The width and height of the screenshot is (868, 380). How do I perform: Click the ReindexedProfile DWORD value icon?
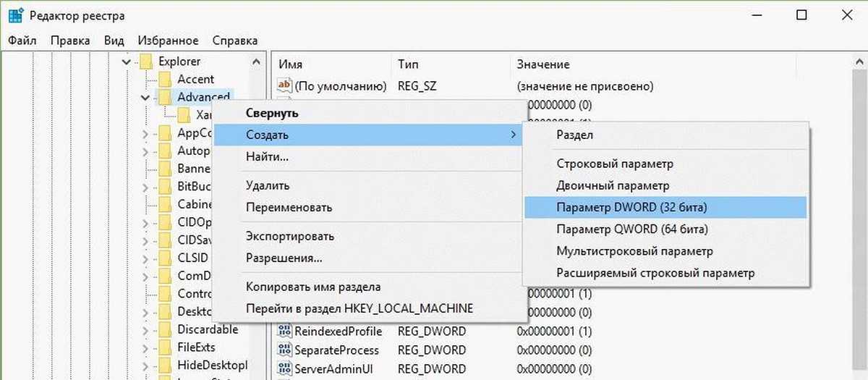tap(284, 332)
